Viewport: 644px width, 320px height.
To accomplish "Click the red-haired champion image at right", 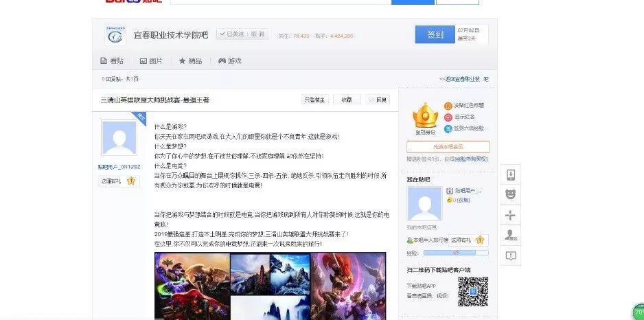I will [348, 286].
